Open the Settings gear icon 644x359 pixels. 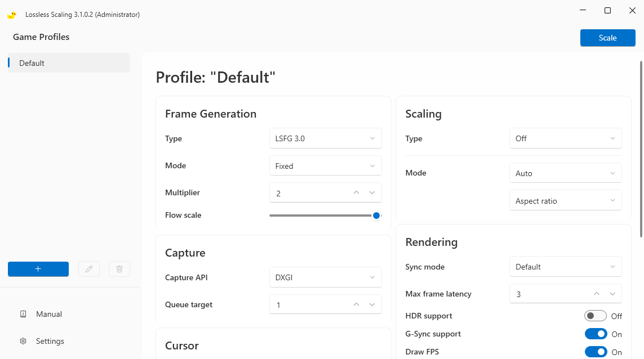[x=23, y=342]
